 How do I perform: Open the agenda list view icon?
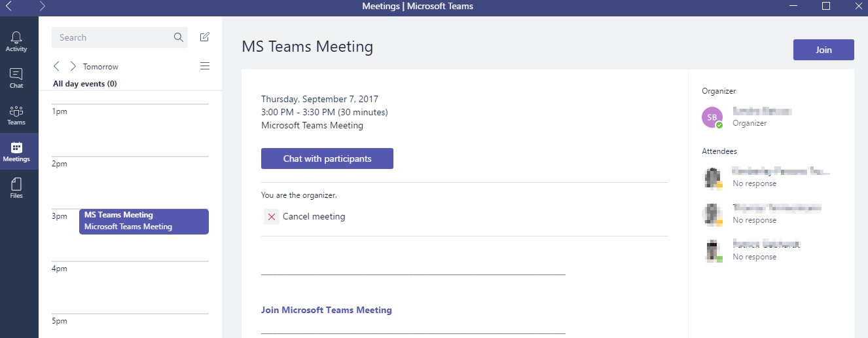click(x=205, y=66)
